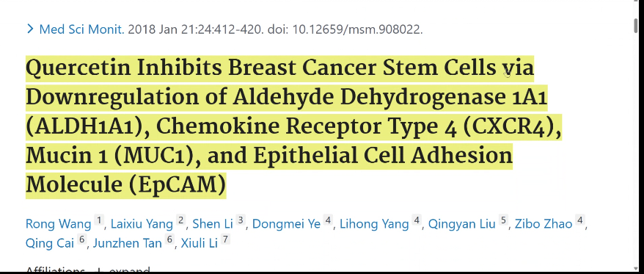The image size is (644, 274).
Task: Open author Laixiu Yang's link
Action: pos(142,224)
